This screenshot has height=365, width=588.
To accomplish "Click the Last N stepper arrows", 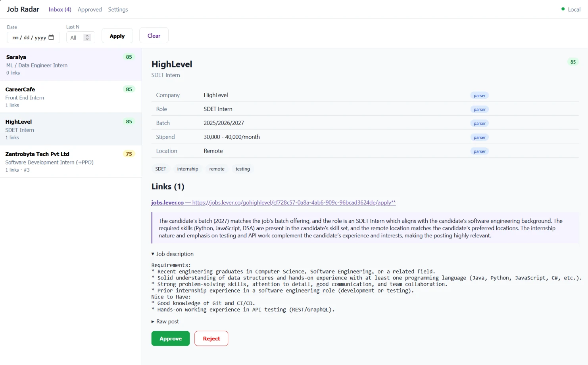I will coord(87,37).
